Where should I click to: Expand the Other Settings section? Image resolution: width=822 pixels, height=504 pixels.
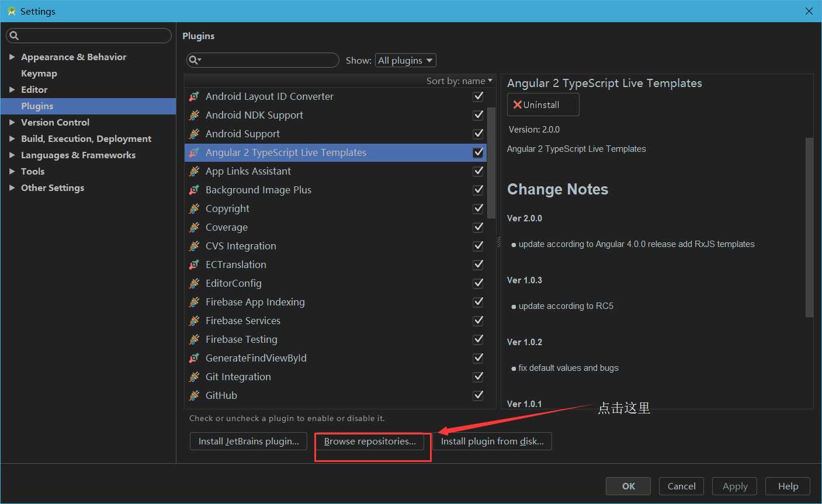tap(12, 187)
